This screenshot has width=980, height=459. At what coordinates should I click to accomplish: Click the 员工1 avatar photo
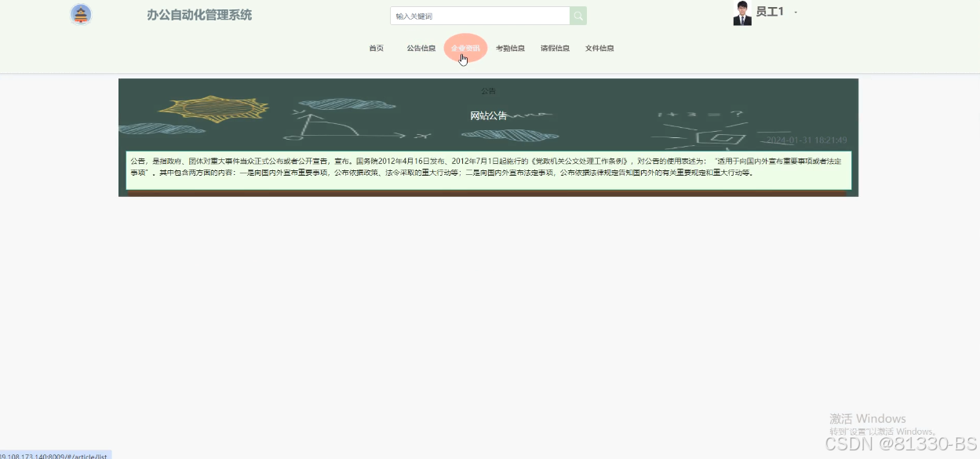(742, 13)
